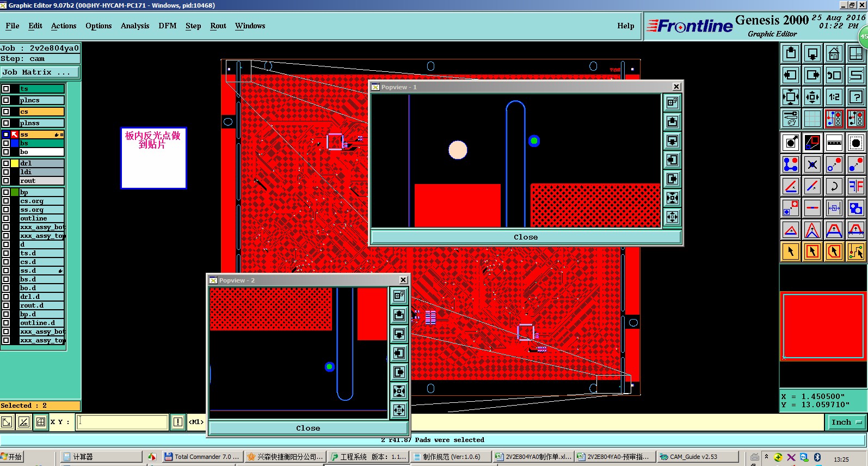
Task: Click the zoom in icon with outward arrows
Action: pyautogui.click(x=791, y=97)
